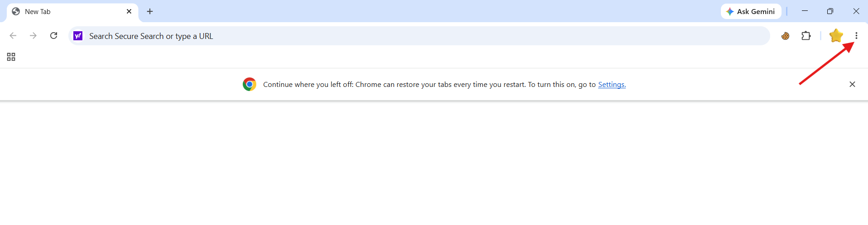Click the cookie extension icon
The height and width of the screenshot is (225, 868).
click(x=786, y=36)
